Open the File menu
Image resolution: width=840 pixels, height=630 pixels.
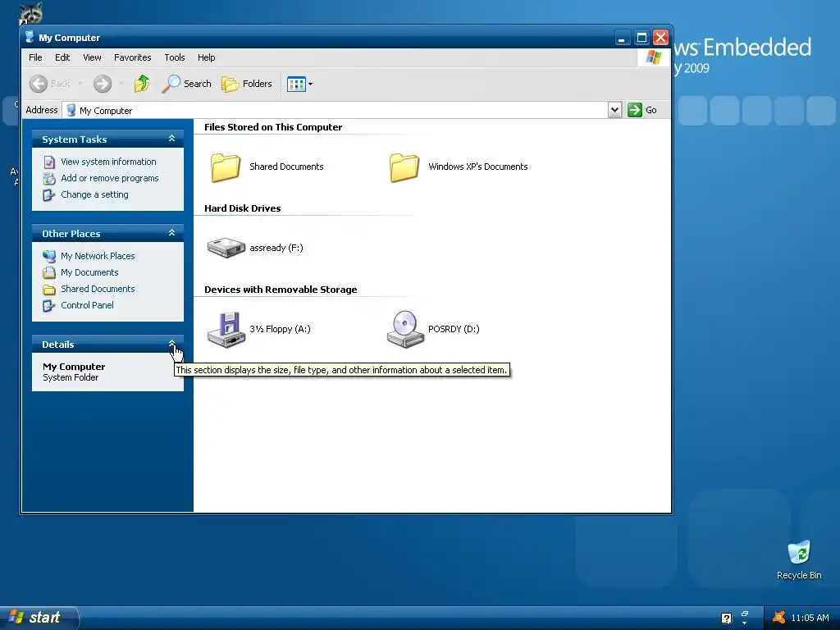coord(35,57)
